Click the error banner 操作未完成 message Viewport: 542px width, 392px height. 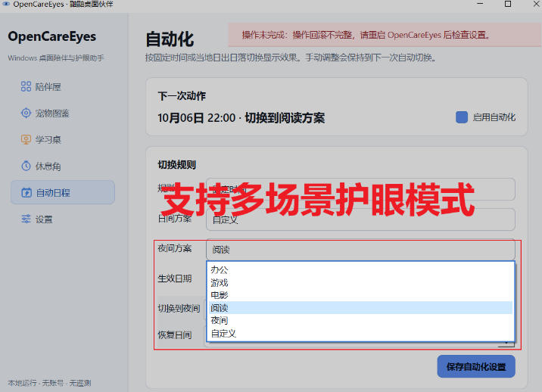click(385, 35)
